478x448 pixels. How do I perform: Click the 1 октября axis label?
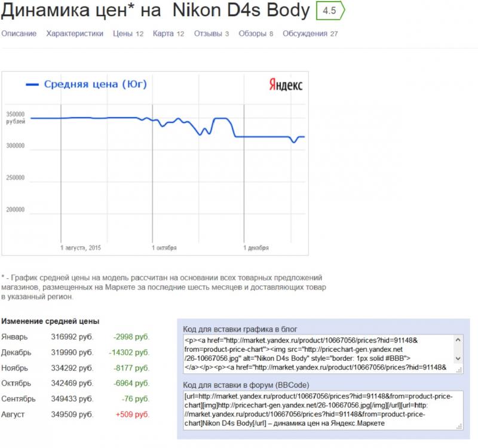pyautogui.click(x=164, y=248)
